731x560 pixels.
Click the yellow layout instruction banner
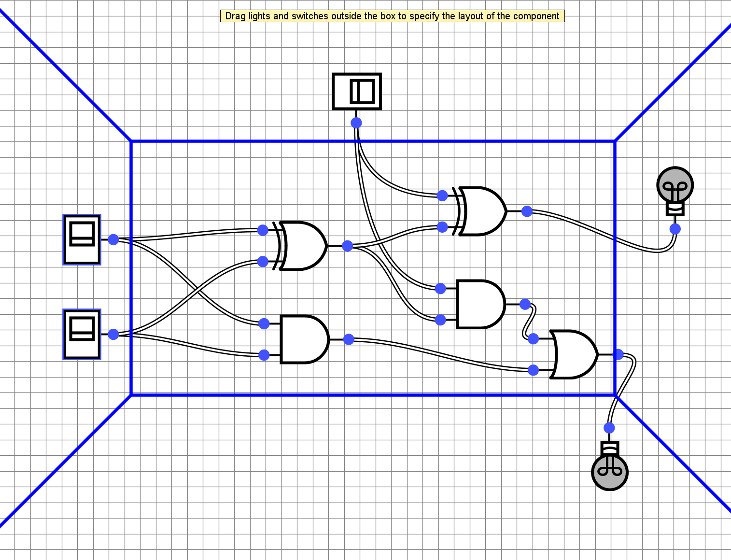tap(393, 16)
